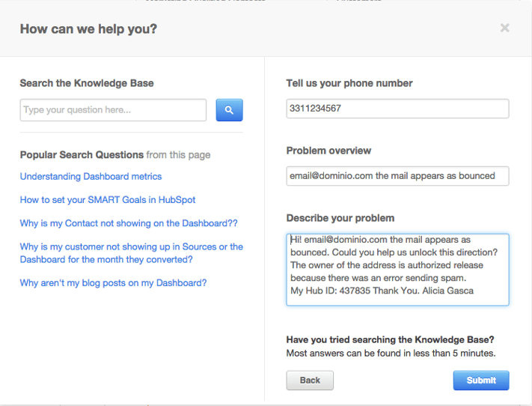This screenshot has width=532, height=406.
Task: Click the Describe your problem label
Action: (x=340, y=218)
